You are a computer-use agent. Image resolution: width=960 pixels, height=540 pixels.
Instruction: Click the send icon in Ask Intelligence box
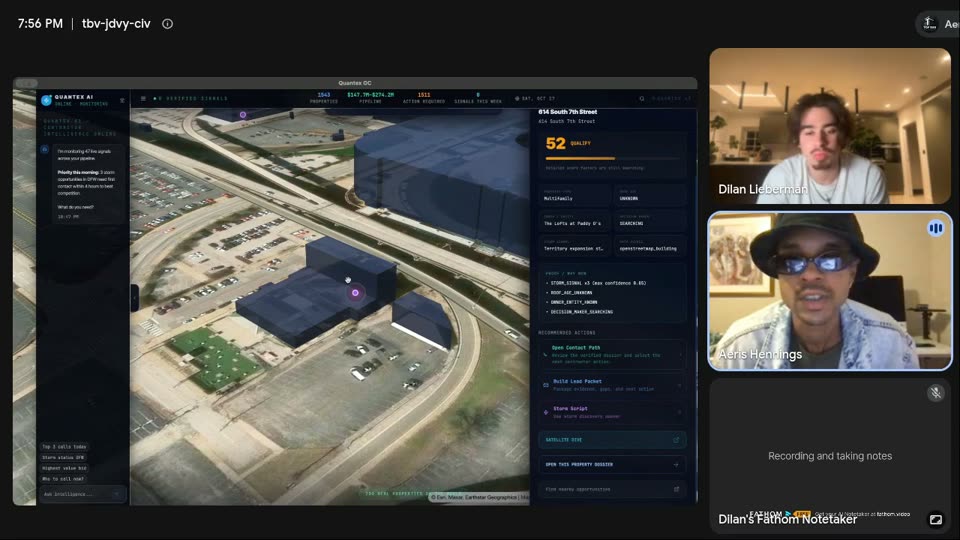tap(116, 494)
